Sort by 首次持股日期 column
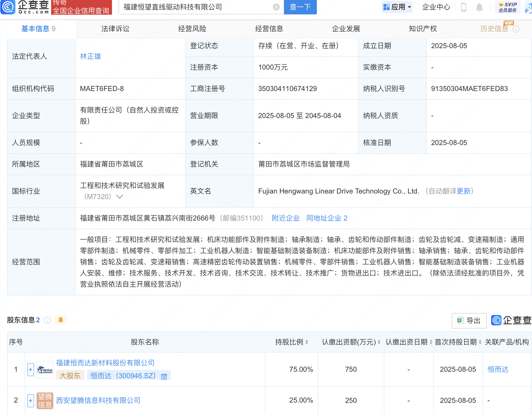Viewport: 532px width, 414px height. (480, 342)
